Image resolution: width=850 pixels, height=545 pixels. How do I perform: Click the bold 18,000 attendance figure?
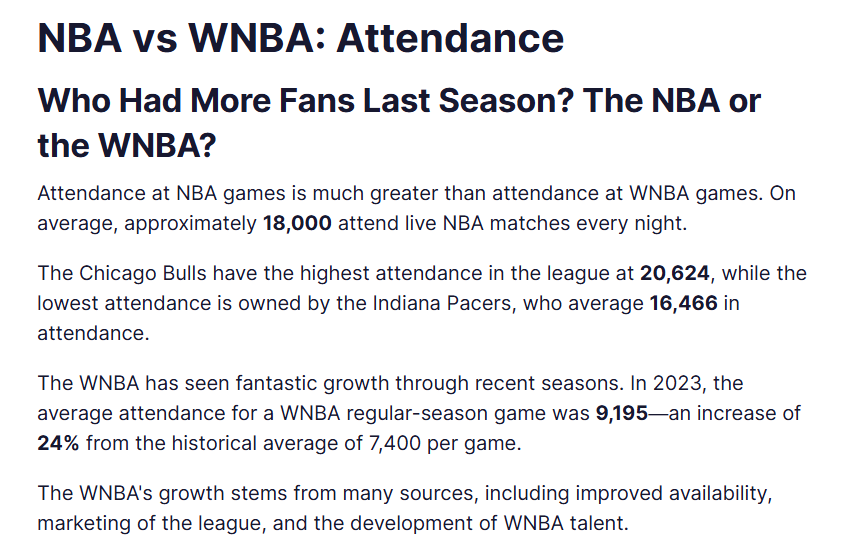click(297, 223)
